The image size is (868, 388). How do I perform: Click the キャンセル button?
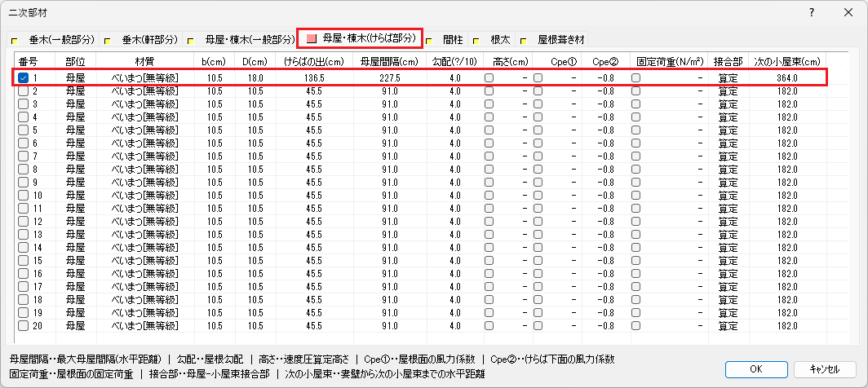pos(825,368)
